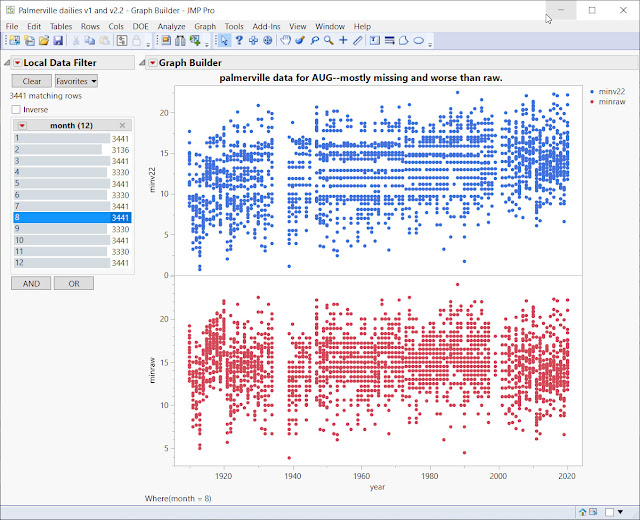Select month 12 in filter list
This screenshot has width=640, height=520.
72,263
